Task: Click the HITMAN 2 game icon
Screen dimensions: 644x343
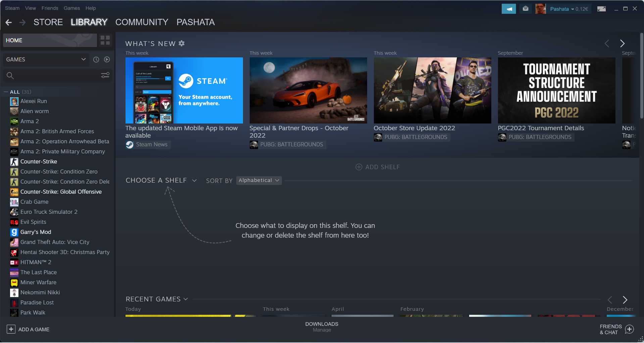Action: click(14, 262)
